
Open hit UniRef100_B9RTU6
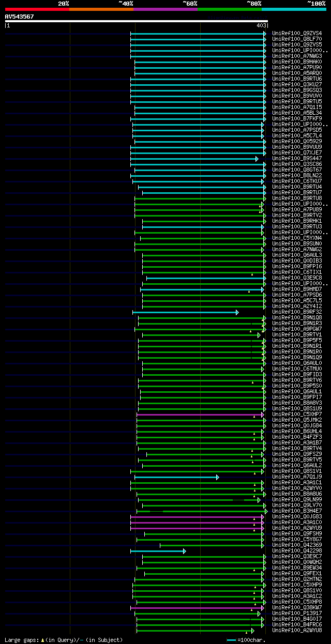pos(297,79)
